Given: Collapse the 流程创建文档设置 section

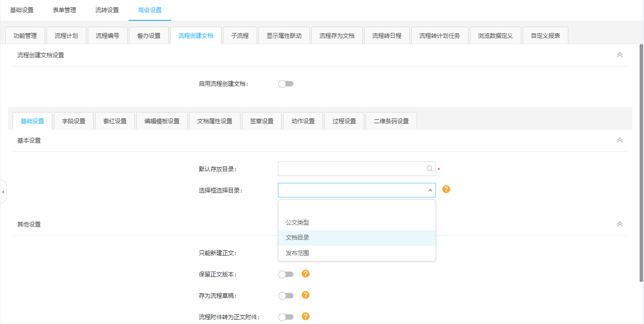Looking at the screenshot, I should 619,55.
